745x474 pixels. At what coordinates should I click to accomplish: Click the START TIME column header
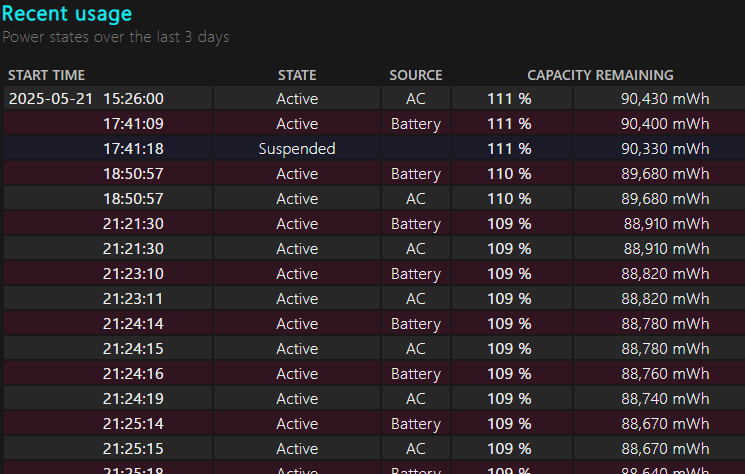[46, 75]
